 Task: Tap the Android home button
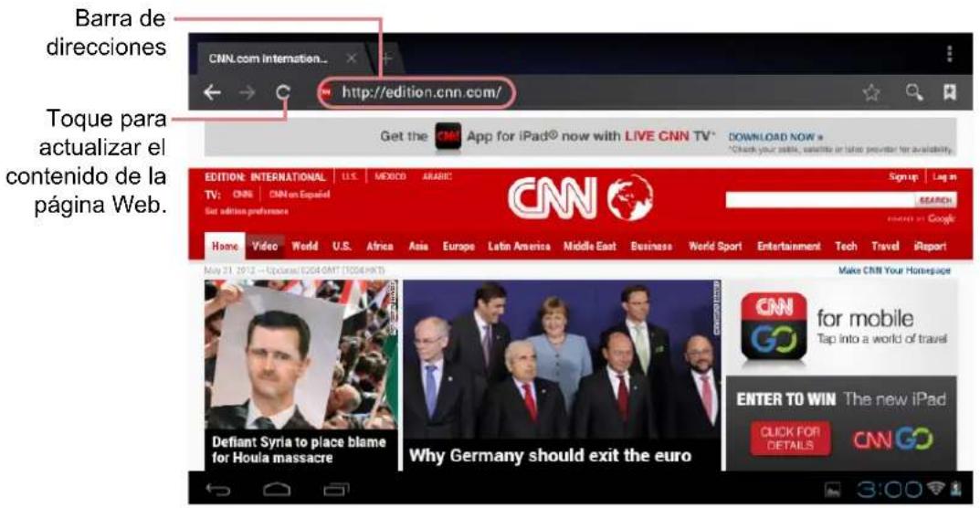click(277, 489)
